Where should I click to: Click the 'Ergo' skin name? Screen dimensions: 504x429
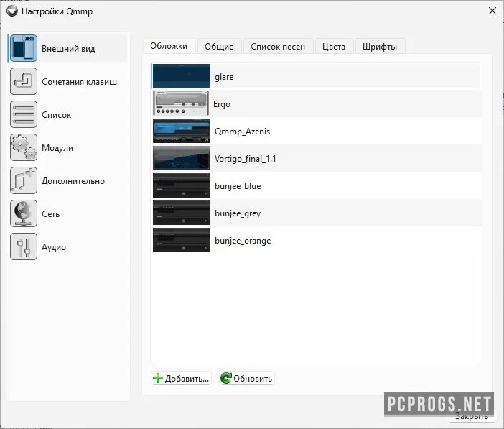click(x=222, y=104)
